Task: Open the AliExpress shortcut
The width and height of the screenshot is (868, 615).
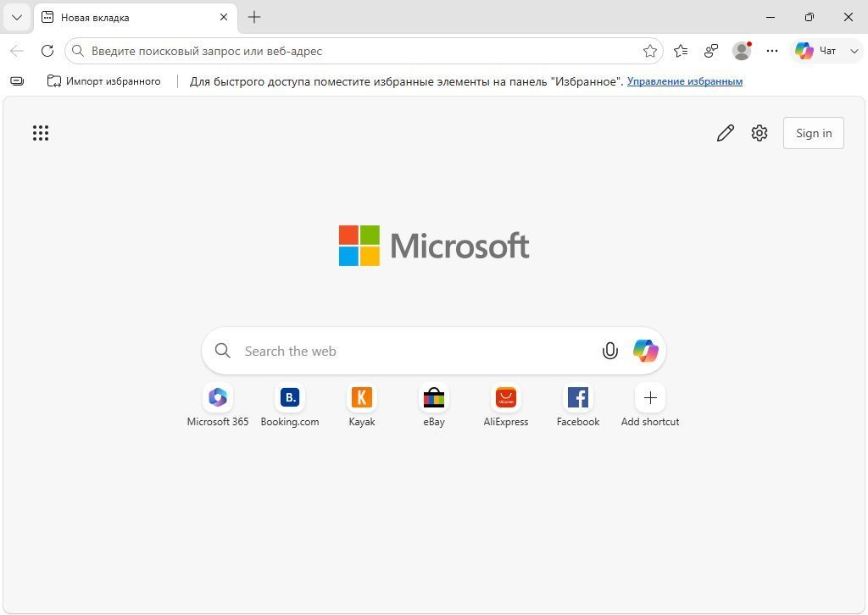Action: point(506,406)
